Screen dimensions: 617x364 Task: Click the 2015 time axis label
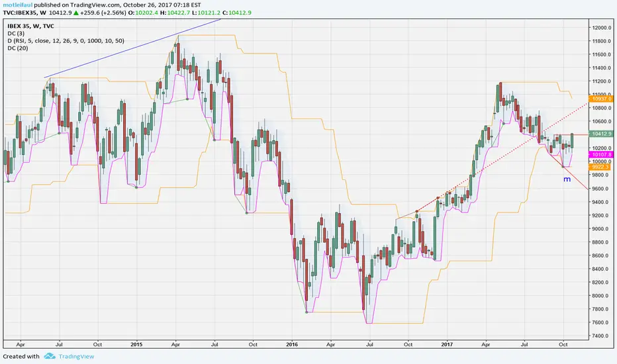click(x=136, y=344)
